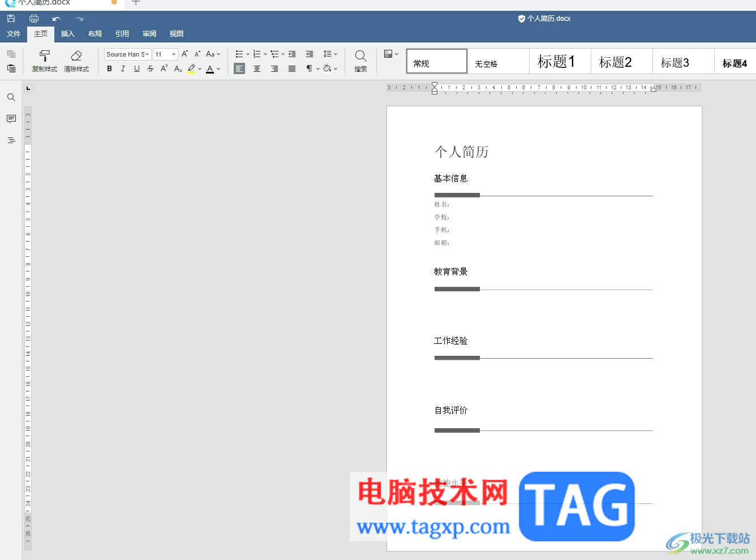756x560 pixels.
Task: Open the line spacing dropdown
Action: (x=330, y=54)
